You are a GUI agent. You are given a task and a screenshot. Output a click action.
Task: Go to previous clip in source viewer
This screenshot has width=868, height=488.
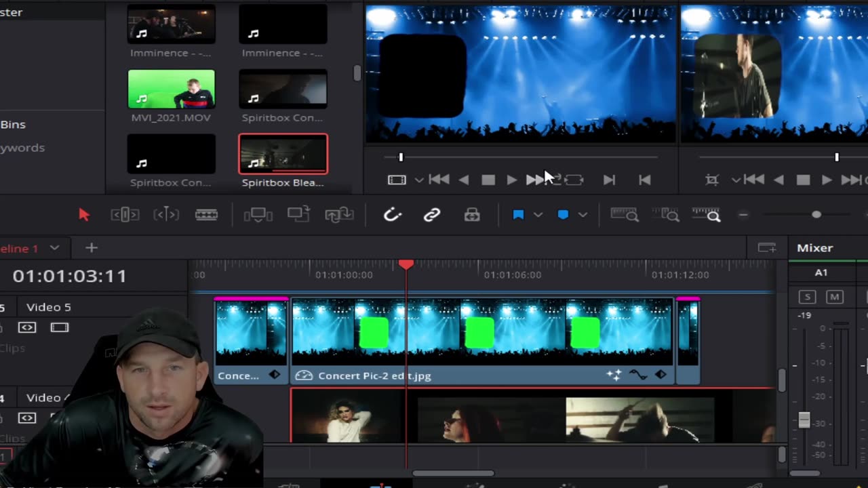coord(645,180)
